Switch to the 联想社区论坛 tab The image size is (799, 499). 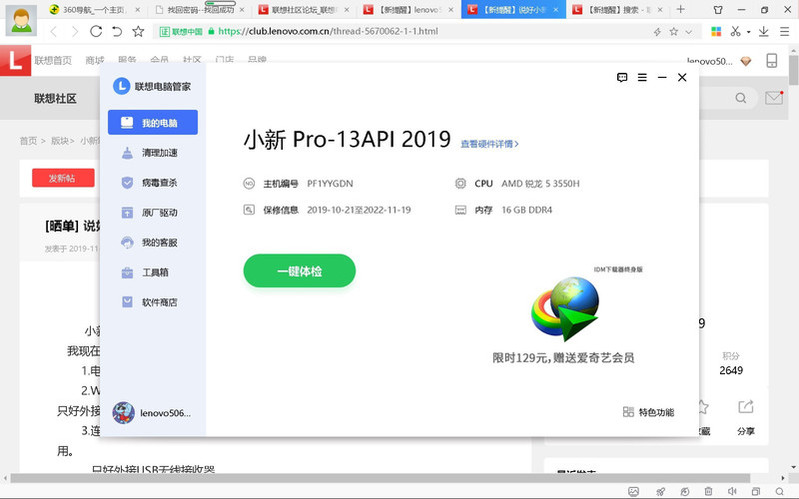pos(303,10)
